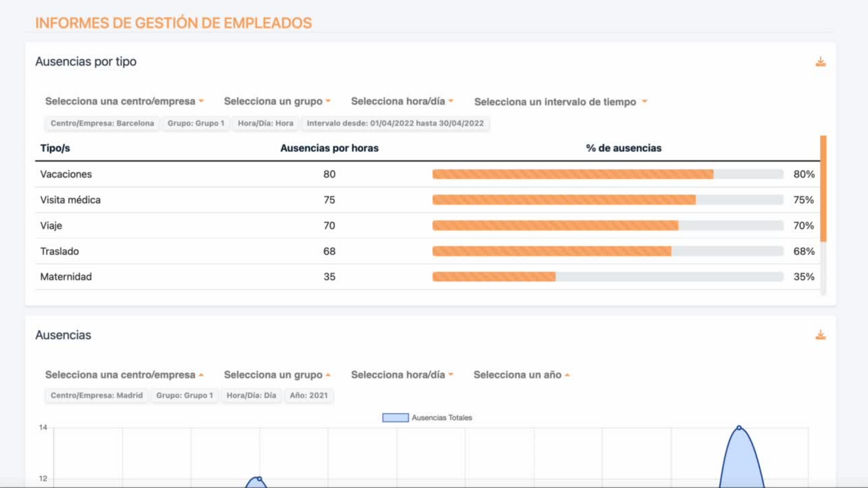868x488 pixels.
Task: Click the hours value 80 for Vacaciones
Action: tap(329, 174)
